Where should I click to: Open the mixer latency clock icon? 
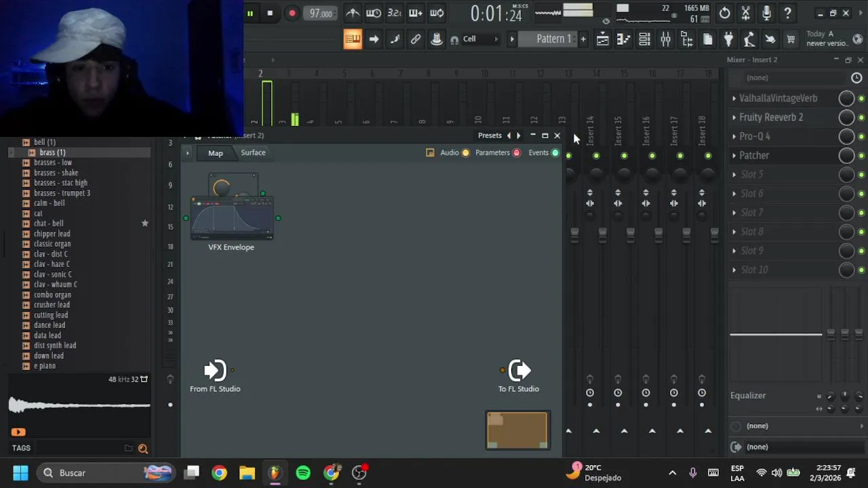pos(856,78)
